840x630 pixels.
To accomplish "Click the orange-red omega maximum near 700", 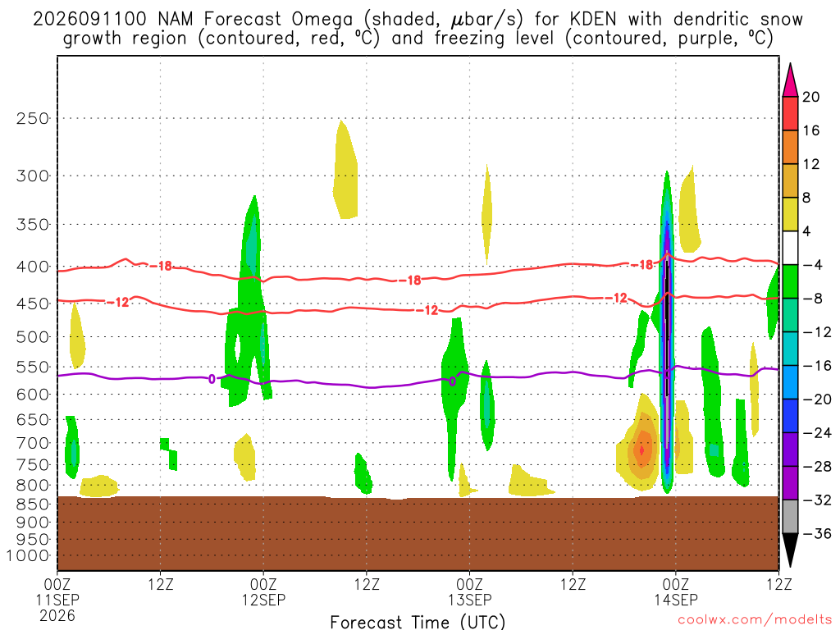I will pyautogui.click(x=641, y=450).
